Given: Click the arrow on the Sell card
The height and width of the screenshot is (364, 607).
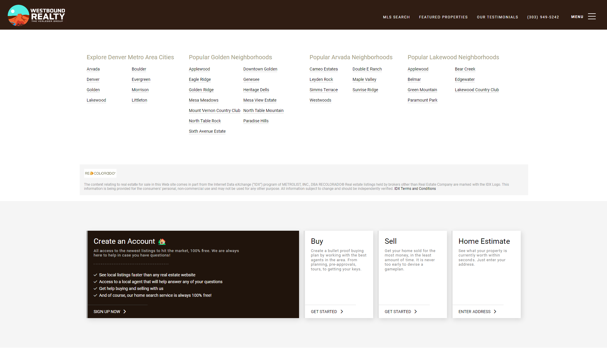Looking at the screenshot, I should [416, 312].
